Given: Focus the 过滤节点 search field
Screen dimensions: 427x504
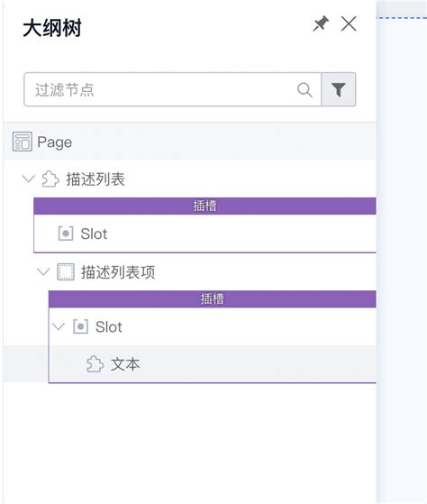Looking at the screenshot, I should click(173, 89).
